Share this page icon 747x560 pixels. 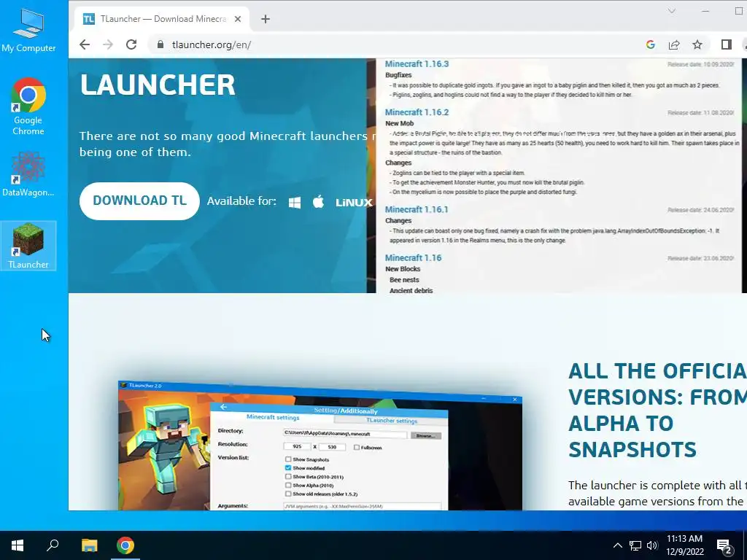coord(674,44)
